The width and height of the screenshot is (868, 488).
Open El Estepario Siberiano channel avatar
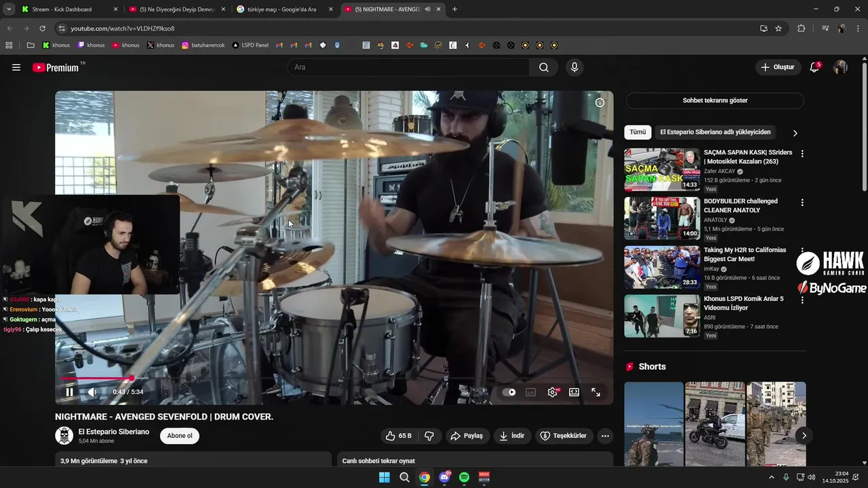pyautogui.click(x=64, y=435)
